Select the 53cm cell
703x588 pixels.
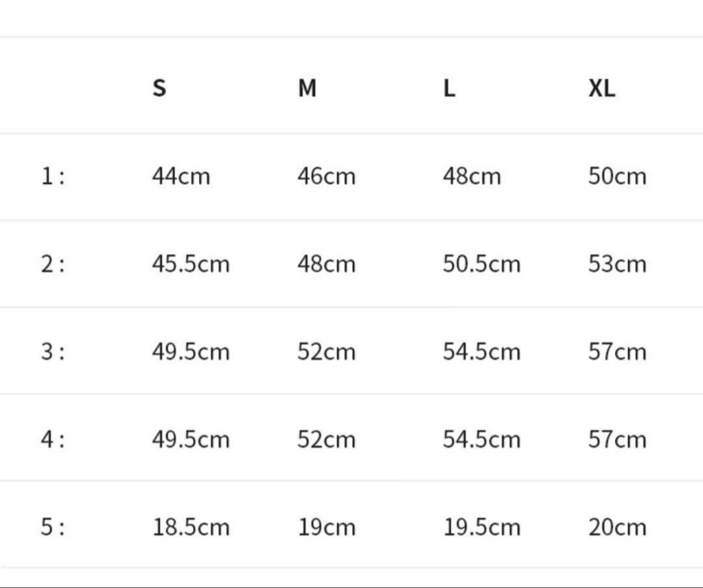click(617, 264)
